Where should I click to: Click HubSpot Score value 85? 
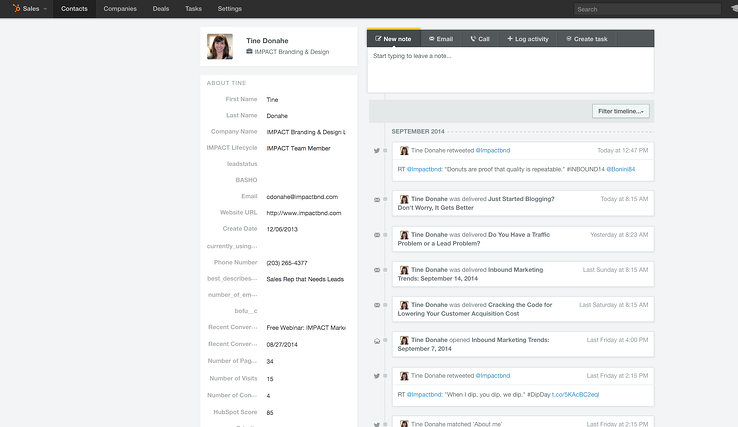(270, 413)
